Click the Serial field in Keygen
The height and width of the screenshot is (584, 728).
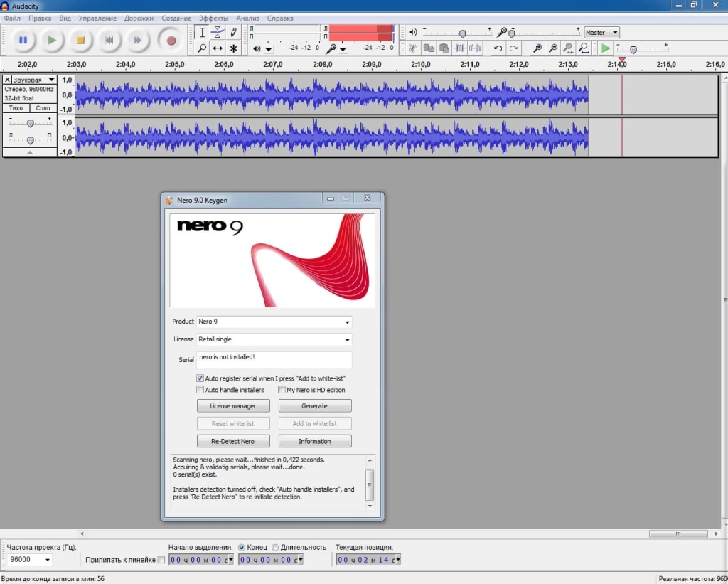pyautogui.click(x=274, y=360)
